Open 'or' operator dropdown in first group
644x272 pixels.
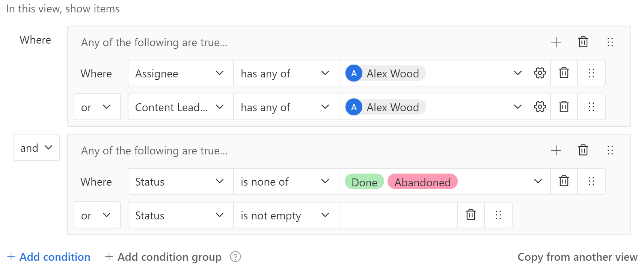click(x=97, y=107)
